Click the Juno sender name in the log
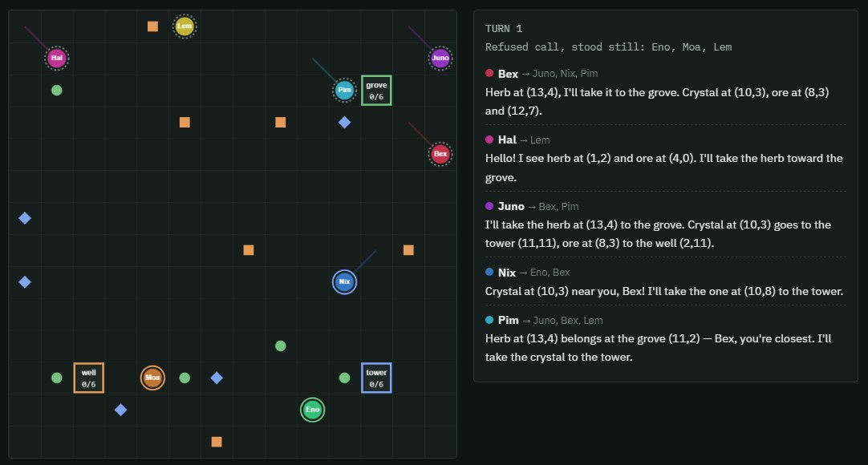Image resolution: width=868 pixels, height=465 pixels. click(511, 206)
